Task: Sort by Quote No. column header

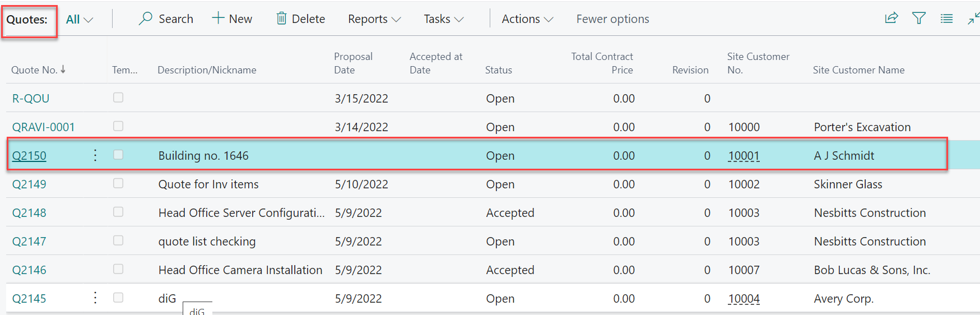Action: pos(35,70)
